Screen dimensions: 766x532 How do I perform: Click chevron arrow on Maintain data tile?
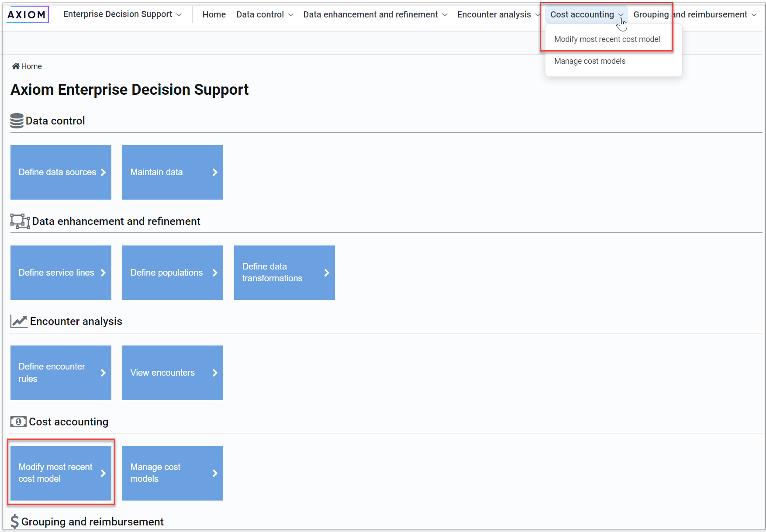tap(215, 172)
